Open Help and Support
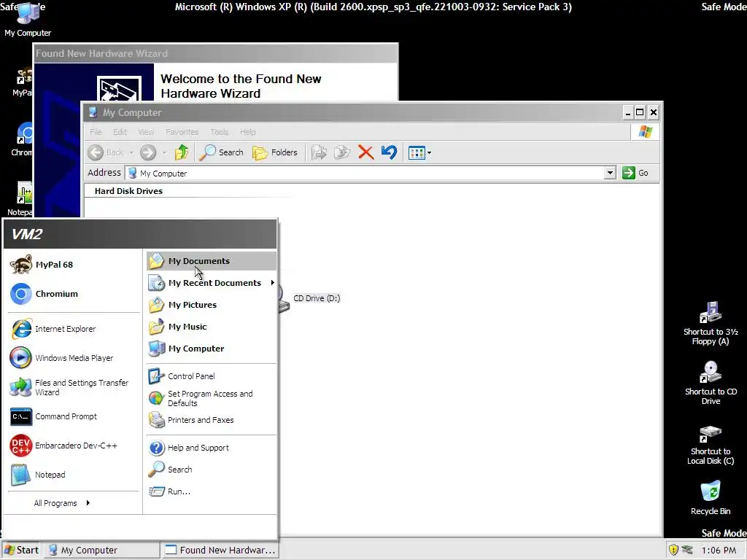The image size is (747, 560). (211, 448)
